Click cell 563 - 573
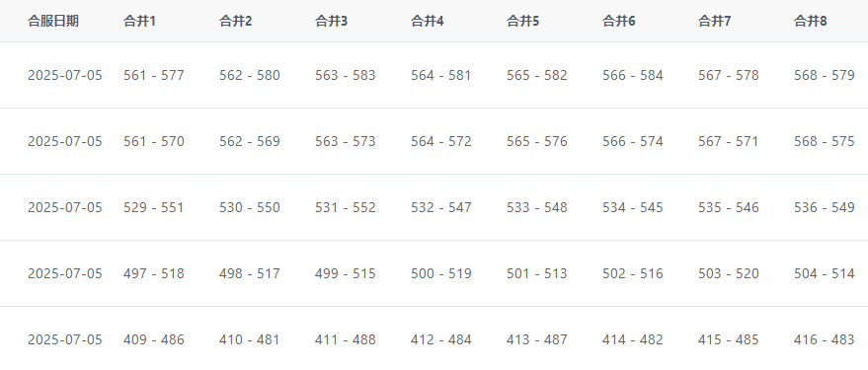This screenshot has width=868, height=370. point(346,141)
